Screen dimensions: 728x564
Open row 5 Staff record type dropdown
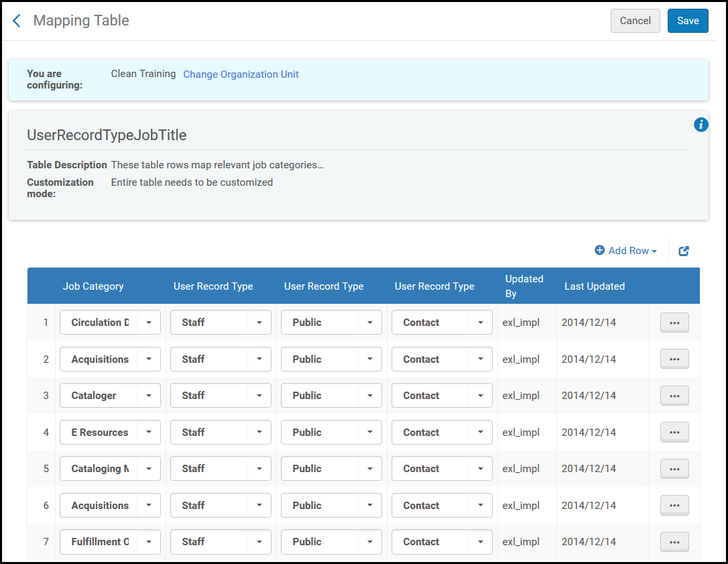221,469
